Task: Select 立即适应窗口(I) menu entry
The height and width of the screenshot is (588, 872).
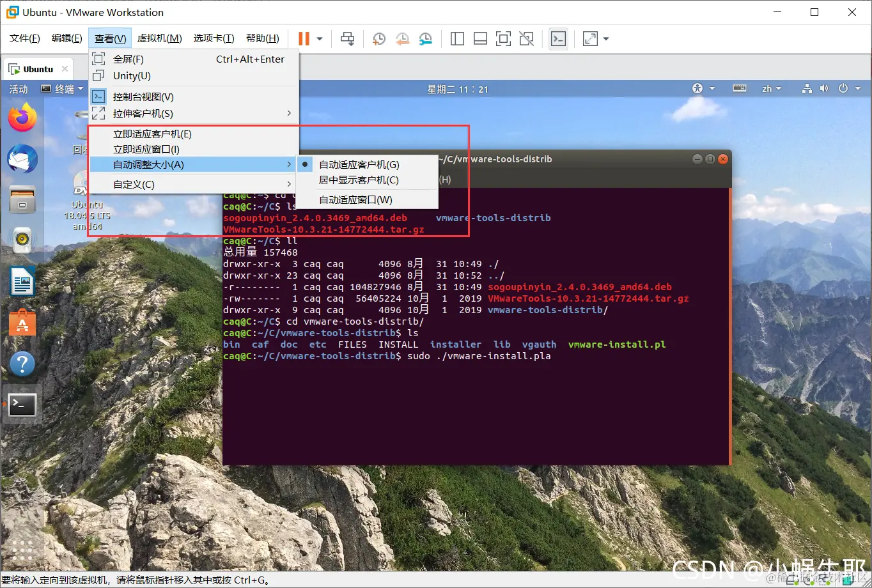Action: [x=194, y=149]
